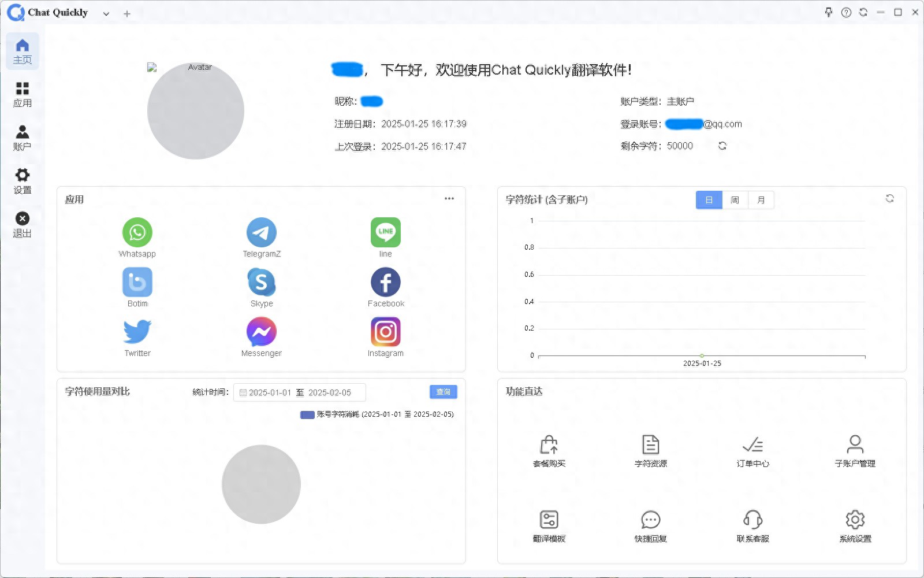Open the Facebook app icon
Screen dimensions: 924x578
tap(386, 282)
